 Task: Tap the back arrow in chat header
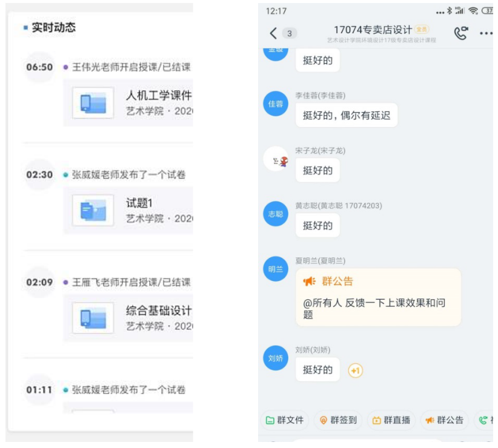coord(273,33)
